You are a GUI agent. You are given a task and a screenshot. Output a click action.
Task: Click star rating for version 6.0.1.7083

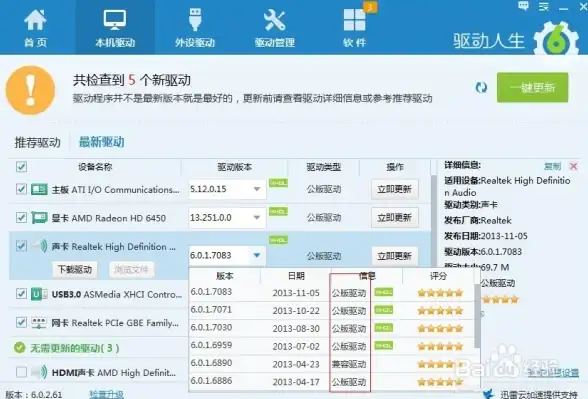coord(440,293)
